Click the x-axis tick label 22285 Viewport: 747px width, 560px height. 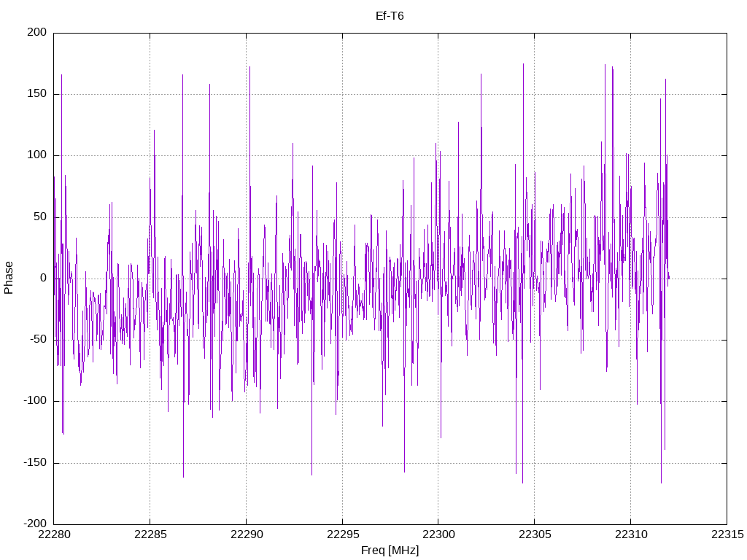150,534
